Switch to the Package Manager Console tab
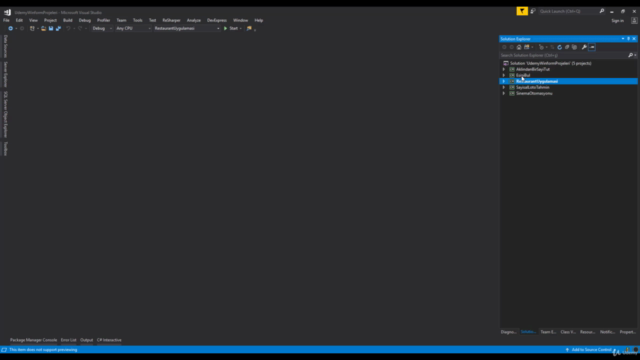640x360 pixels. (x=33, y=340)
